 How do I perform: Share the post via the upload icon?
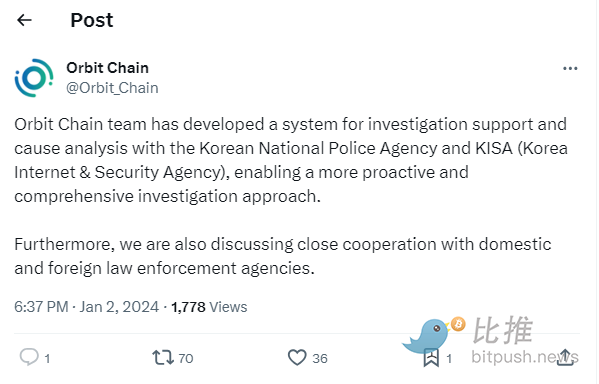tap(565, 358)
